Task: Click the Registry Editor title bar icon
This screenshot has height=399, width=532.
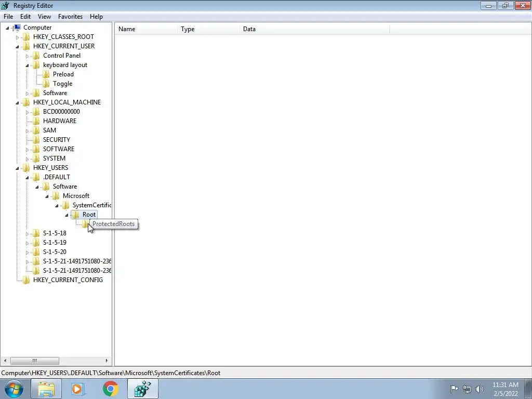Action: point(5,5)
